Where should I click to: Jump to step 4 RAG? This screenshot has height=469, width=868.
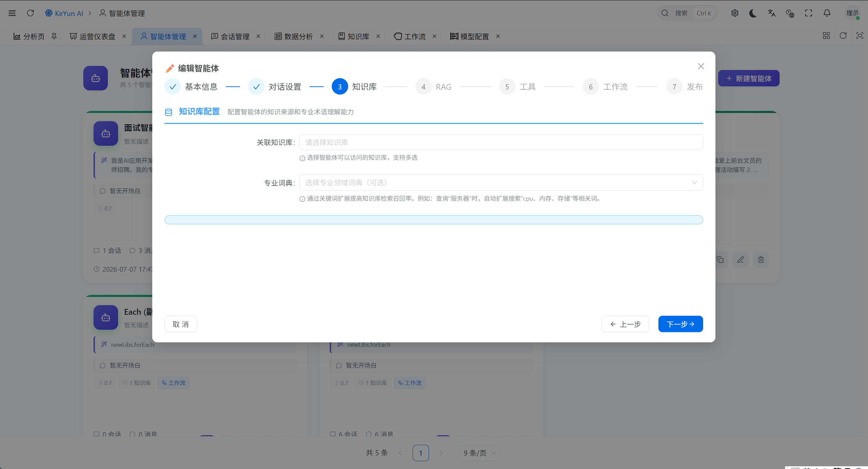pyautogui.click(x=434, y=87)
